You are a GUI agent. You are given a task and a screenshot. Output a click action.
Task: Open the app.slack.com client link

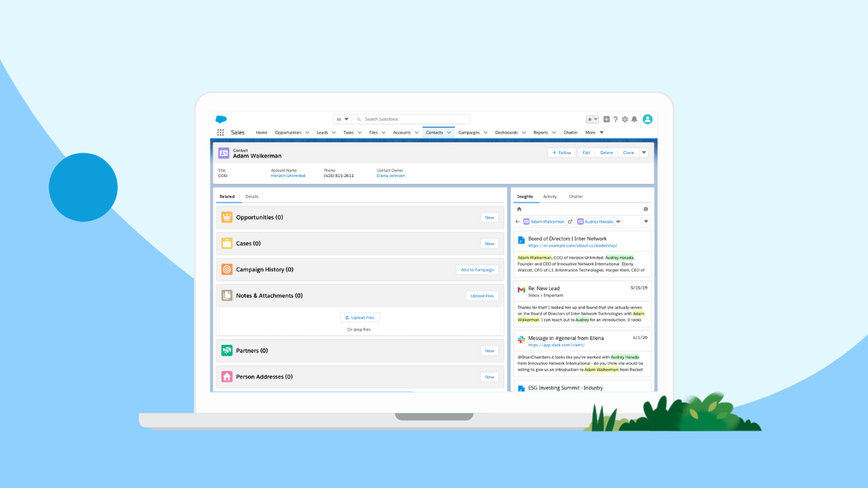(556, 345)
